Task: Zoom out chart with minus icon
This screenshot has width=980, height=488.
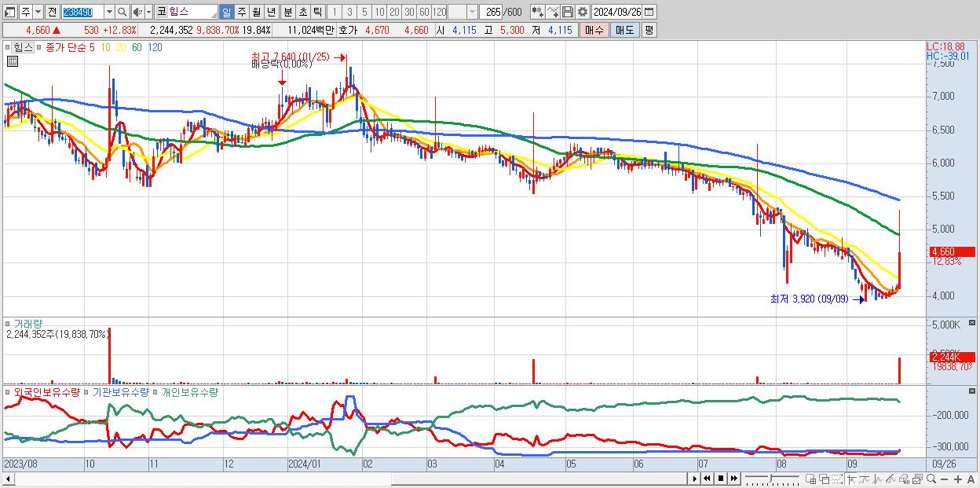Action: tap(944, 479)
